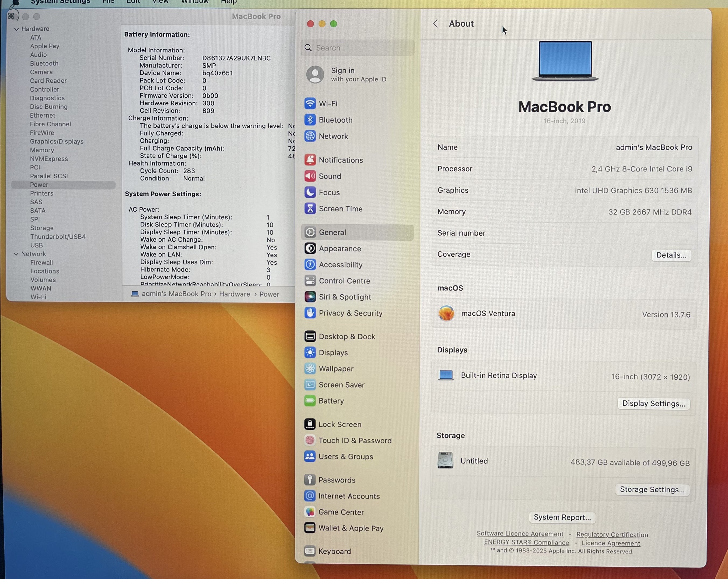This screenshot has width=728, height=579.
Task: Open Screen Saver icon
Action: click(x=310, y=385)
